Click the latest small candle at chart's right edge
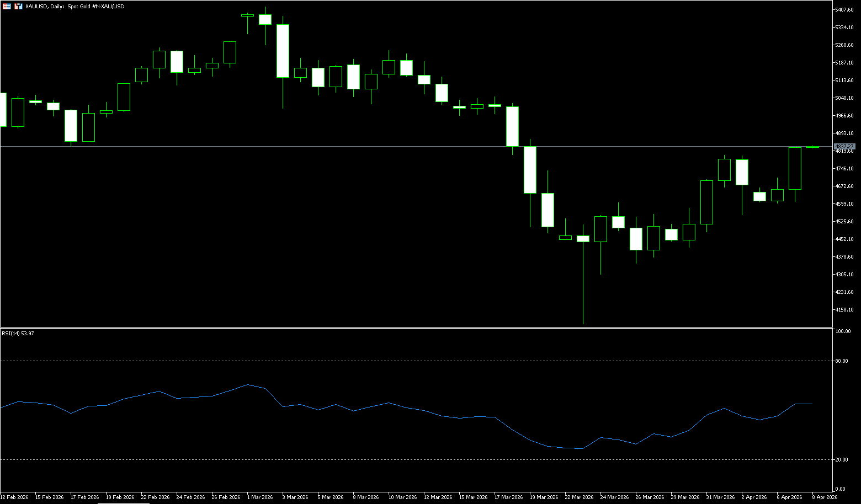Image resolution: width=861 pixels, height=504 pixels. pyautogui.click(x=812, y=147)
